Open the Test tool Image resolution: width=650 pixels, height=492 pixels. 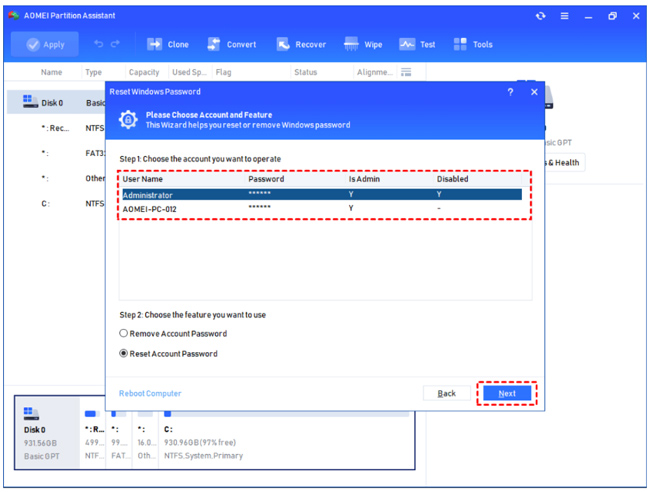click(407, 44)
